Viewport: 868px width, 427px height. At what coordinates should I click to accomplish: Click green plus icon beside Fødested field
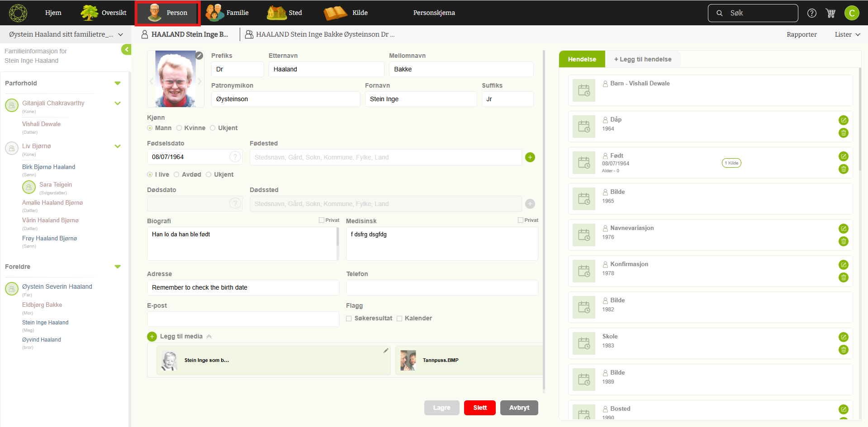pyautogui.click(x=530, y=157)
